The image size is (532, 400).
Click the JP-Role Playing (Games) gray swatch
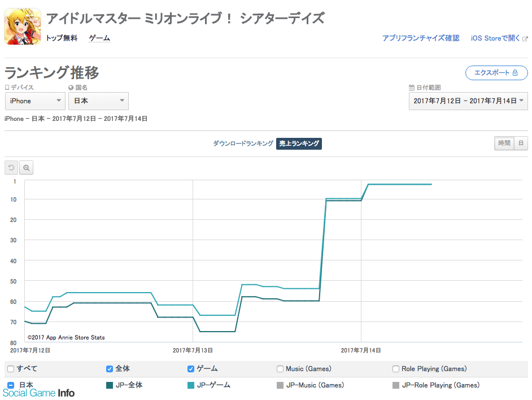tap(395, 385)
